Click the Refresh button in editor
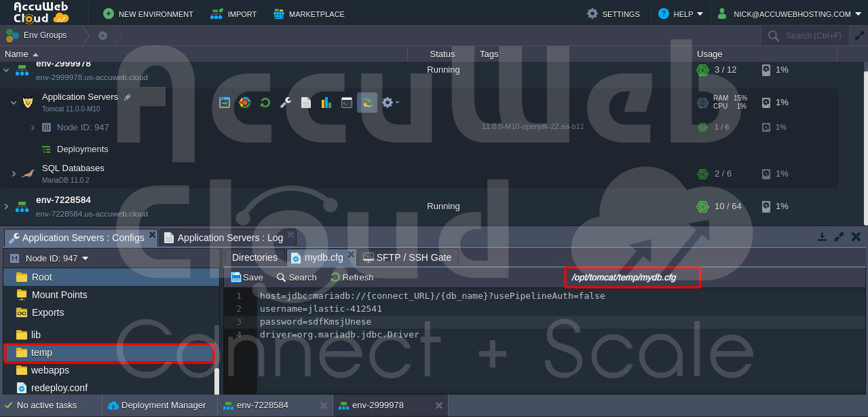 coord(352,277)
